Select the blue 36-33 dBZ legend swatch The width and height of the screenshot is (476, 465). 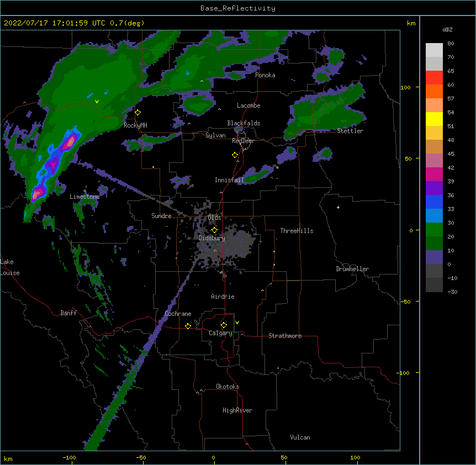(434, 202)
